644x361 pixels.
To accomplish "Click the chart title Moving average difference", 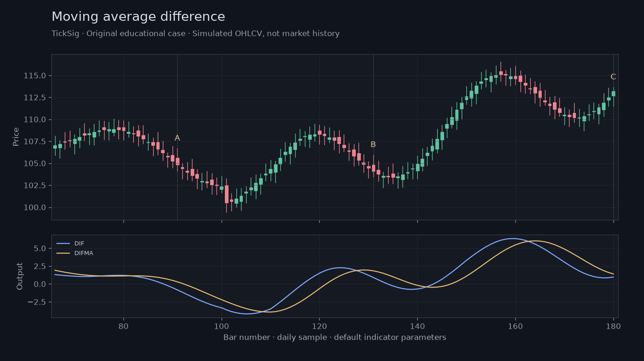I will [138, 17].
